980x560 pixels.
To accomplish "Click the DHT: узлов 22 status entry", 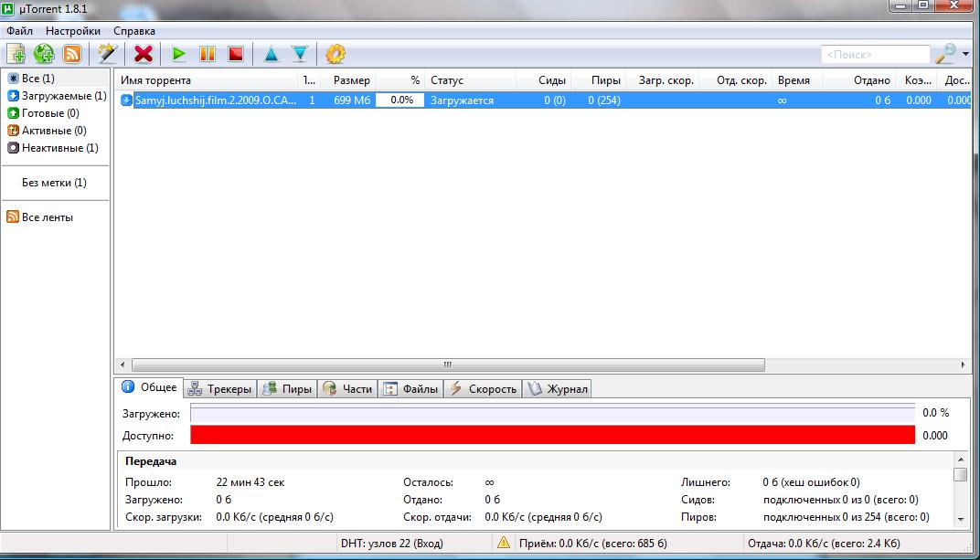I will click(392, 544).
